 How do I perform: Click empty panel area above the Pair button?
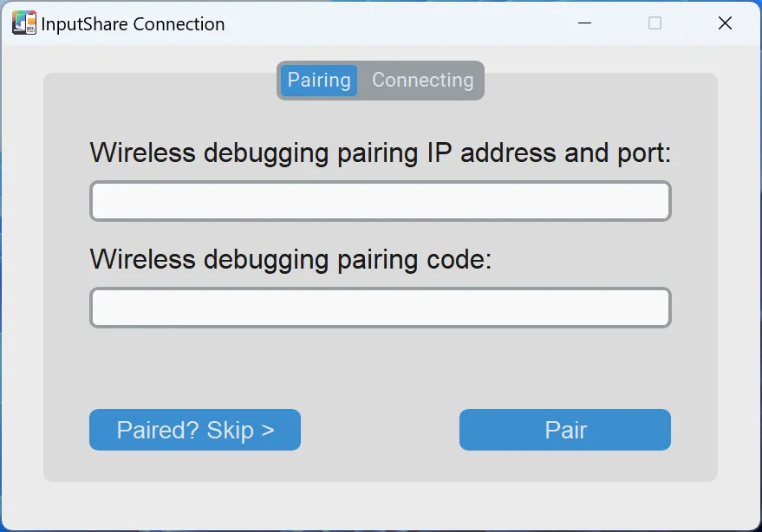click(564, 373)
